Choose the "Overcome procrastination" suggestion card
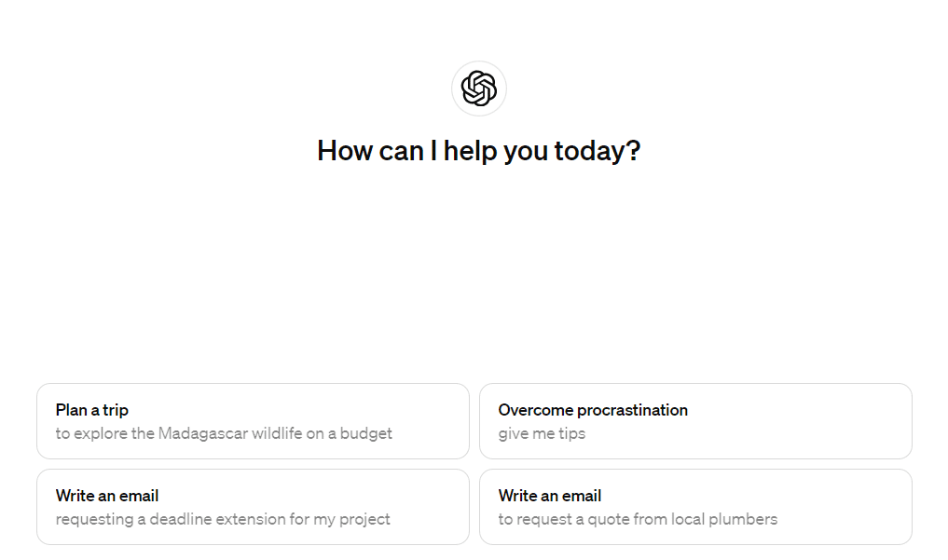Image resolution: width=948 pixels, height=560 pixels. pos(695,421)
